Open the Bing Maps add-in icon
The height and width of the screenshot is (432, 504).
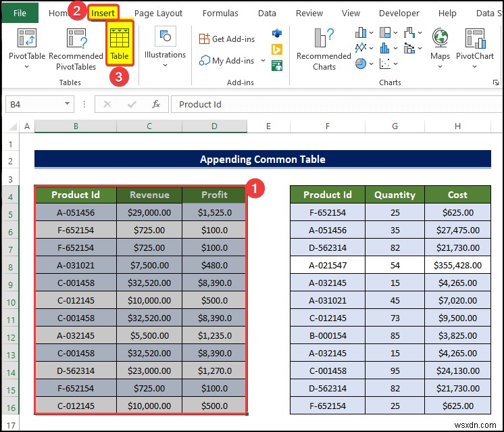click(277, 49)
